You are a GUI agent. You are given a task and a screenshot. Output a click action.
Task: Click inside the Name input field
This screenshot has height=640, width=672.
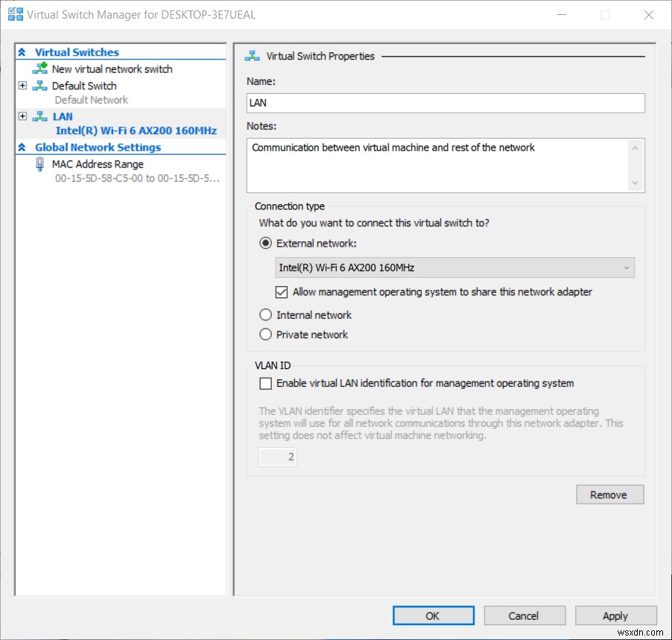[x=445, y=103]
